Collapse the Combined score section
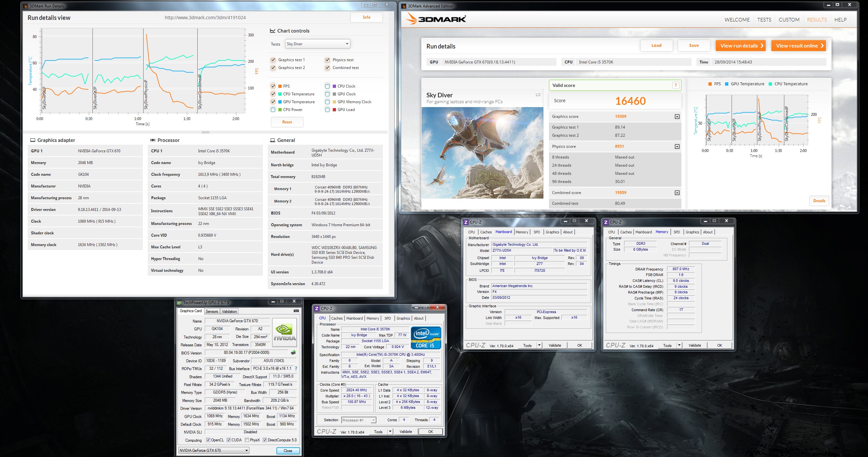This screenshot has width=868, height=457. (x=677, y=193)
